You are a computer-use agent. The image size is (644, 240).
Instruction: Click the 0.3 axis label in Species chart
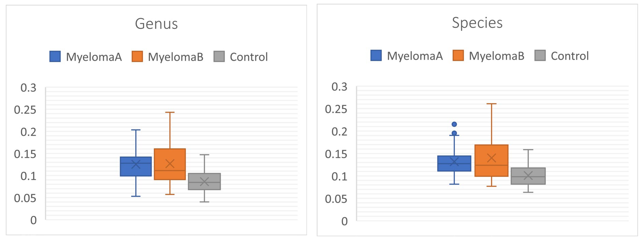(x=339, y=87)
